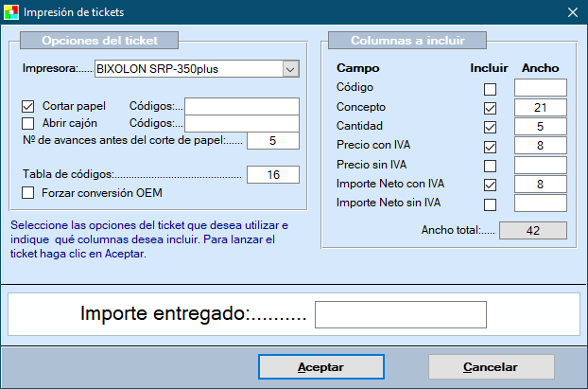Open the Impresora dropdown list
Screen dimensions: 588x389
pyautogui.click(x=290, y=69)
